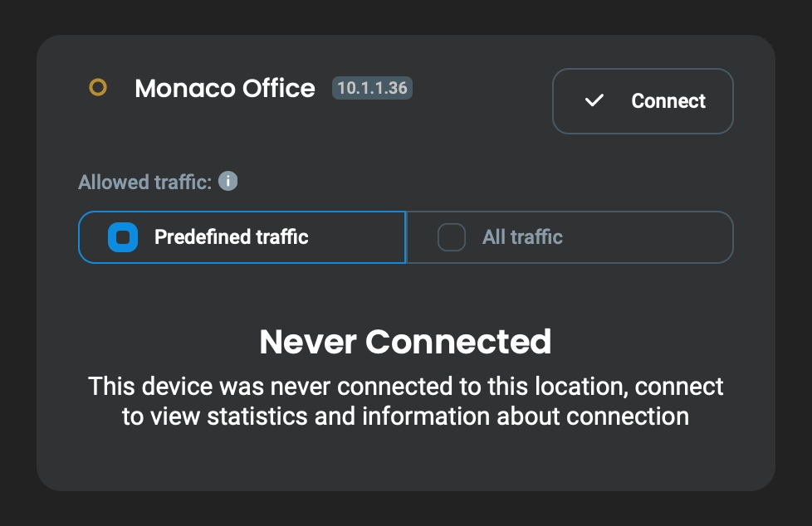The width and height of the screenshot is (812, 526).
Task: Click the checkmark icon on Connect button
Action: point(594,101)
